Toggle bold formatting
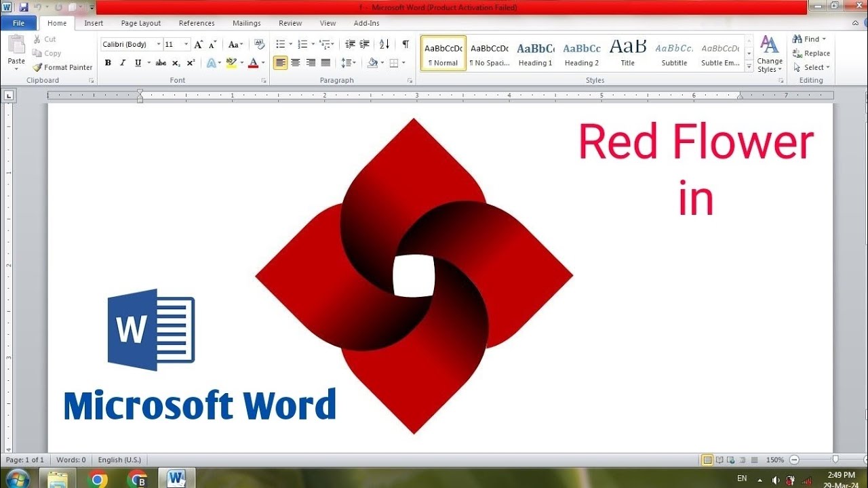 click(108, 63)
